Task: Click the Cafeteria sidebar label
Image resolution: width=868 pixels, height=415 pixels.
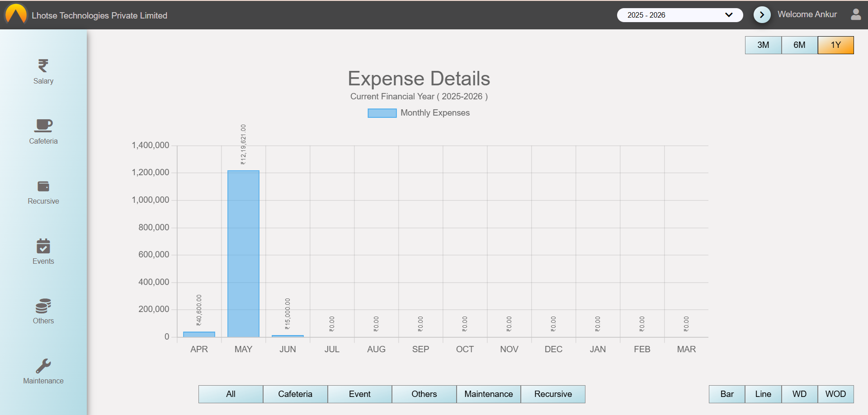Action: [43, 141]
